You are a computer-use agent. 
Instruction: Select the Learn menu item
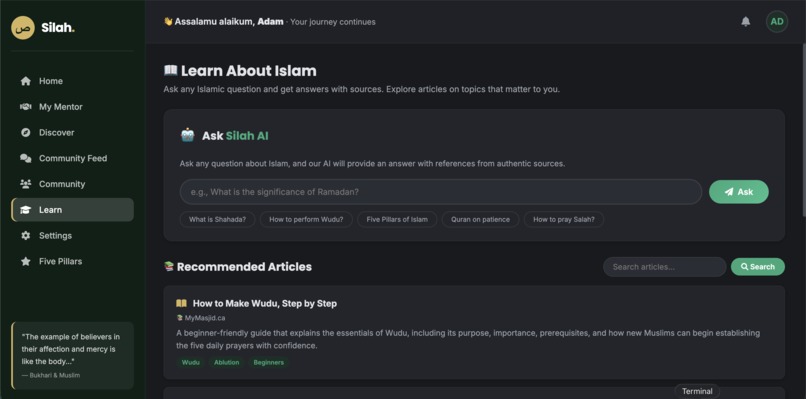pyautogui.click(x=72, y=210)
